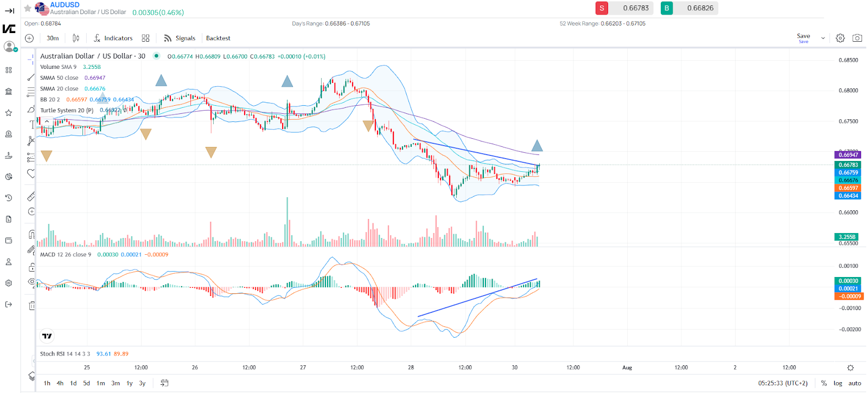Image resolution: width=868 pixels, height=393 pixels.
Task: Open the layout grid icon in the toolbar
Action: (x=145, y=38)
